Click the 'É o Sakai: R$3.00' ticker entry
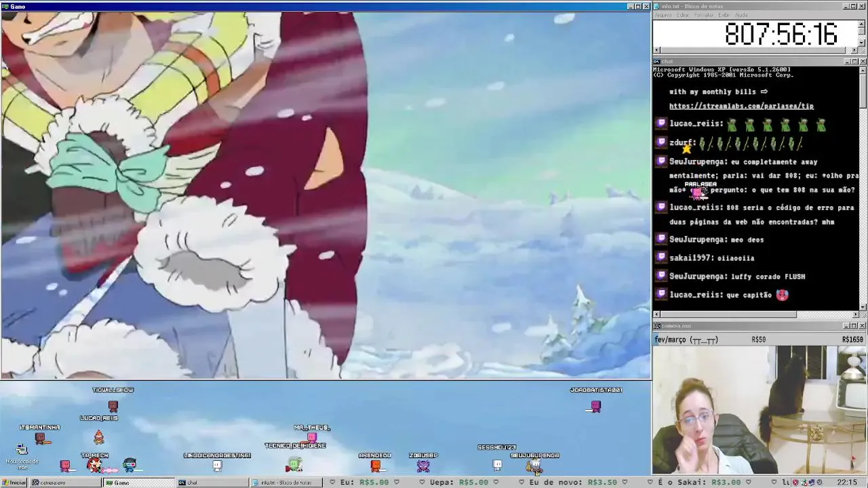Screen dimensions: 868x488 pos(699,483)
